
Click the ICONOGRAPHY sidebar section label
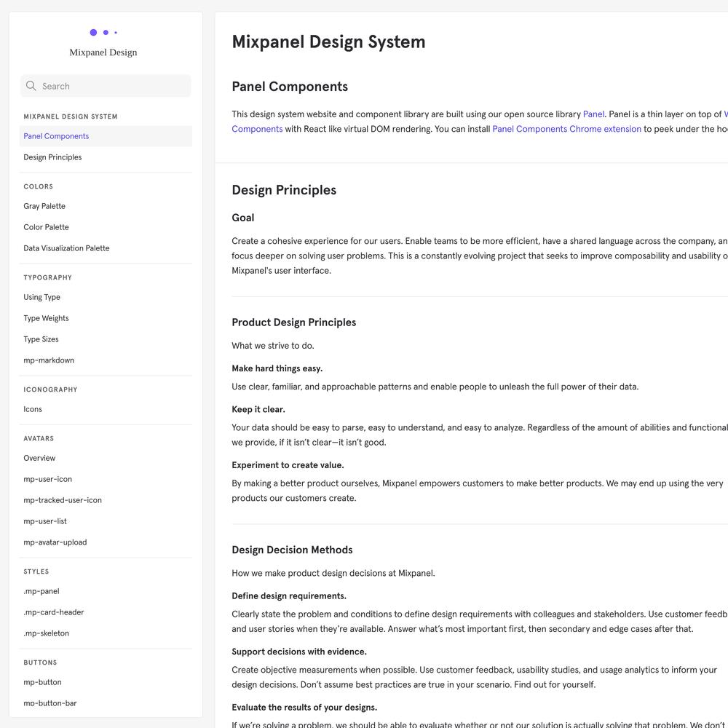click(x=51, y=389)
